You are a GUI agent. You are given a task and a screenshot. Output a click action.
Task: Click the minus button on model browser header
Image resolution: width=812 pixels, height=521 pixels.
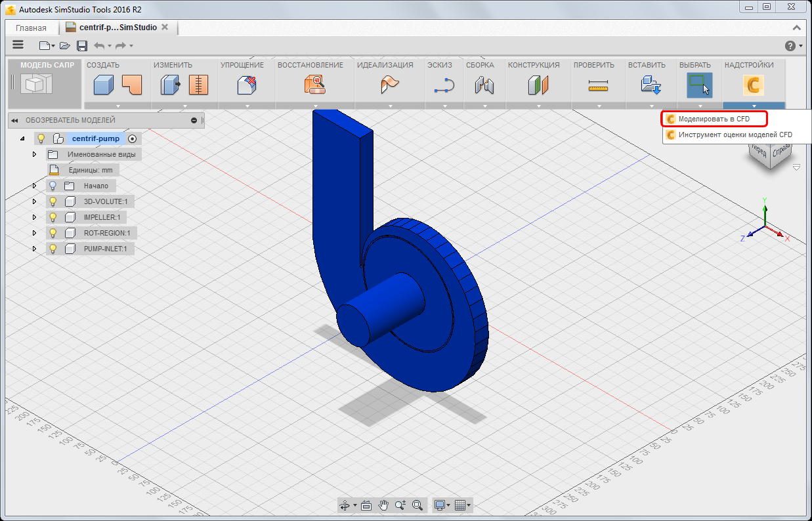pos(194,120)
